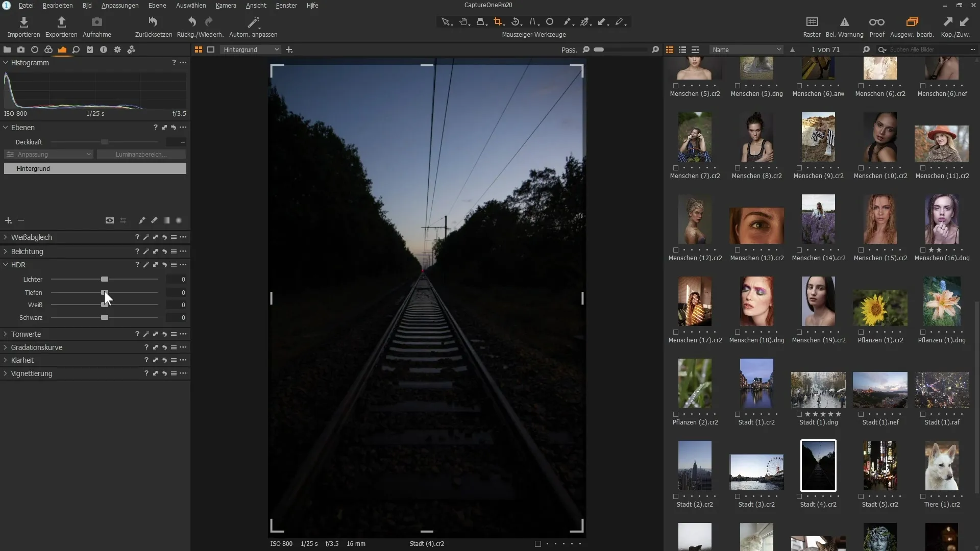Viewport: 980px width, 551px height.
Task: Select the draw mask brush in Ebenen
Action: pos(142,220)
